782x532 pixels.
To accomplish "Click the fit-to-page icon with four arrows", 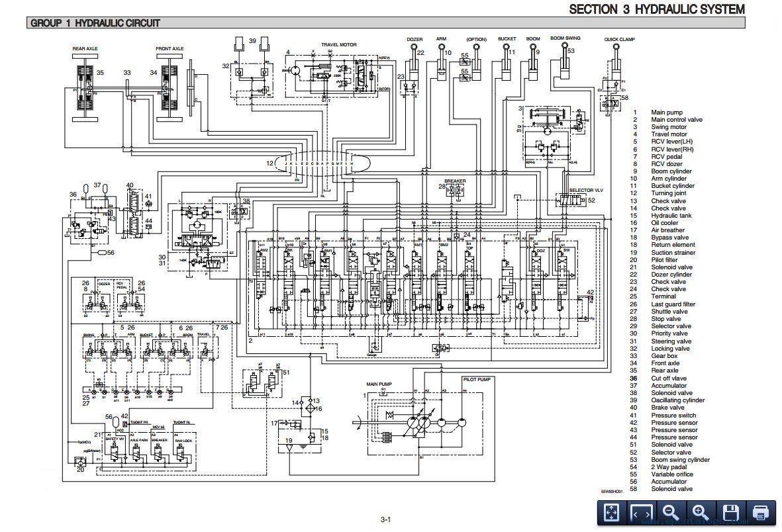I will [611, 513].
